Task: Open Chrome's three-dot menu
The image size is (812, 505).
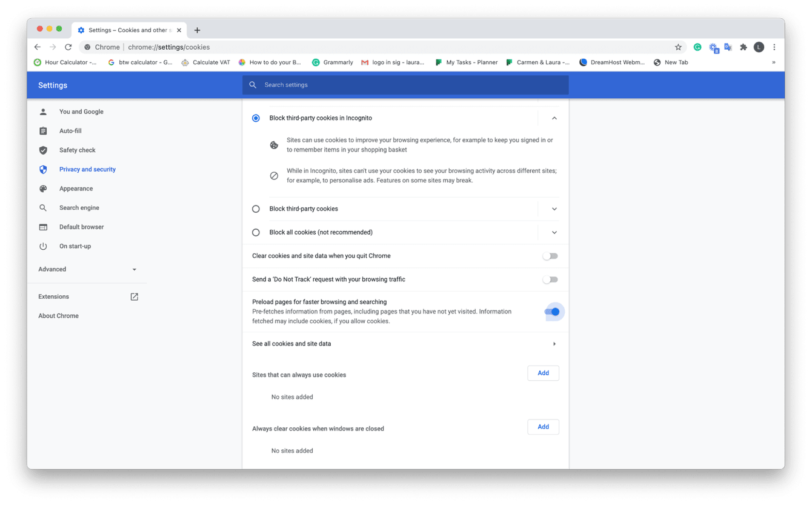Action: click(x=774, y=47)
